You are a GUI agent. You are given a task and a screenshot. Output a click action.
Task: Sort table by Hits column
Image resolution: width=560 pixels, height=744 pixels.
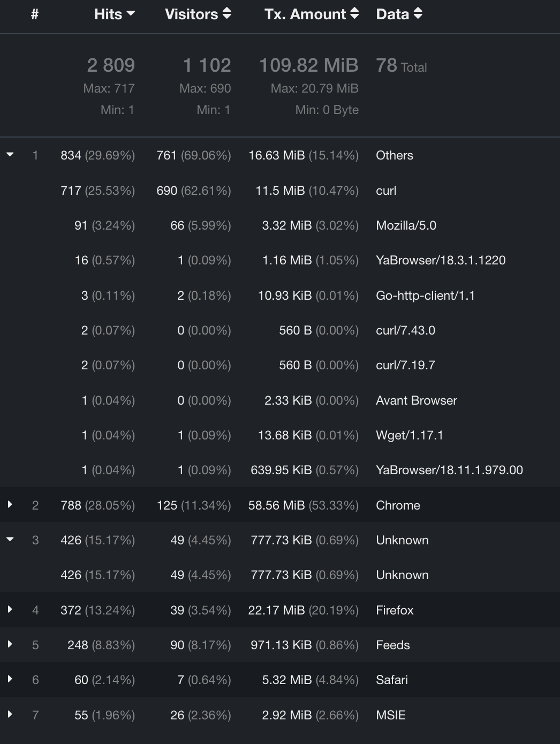click(114, 14)
